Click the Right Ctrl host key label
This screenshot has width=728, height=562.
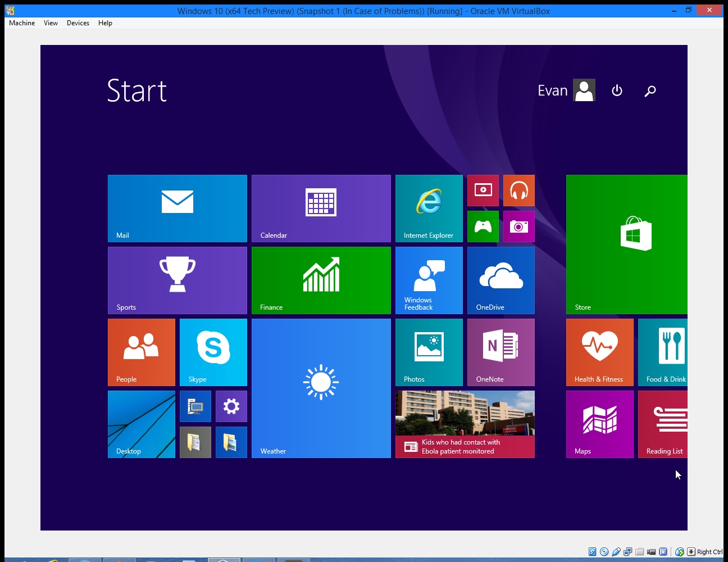[710, 552]
